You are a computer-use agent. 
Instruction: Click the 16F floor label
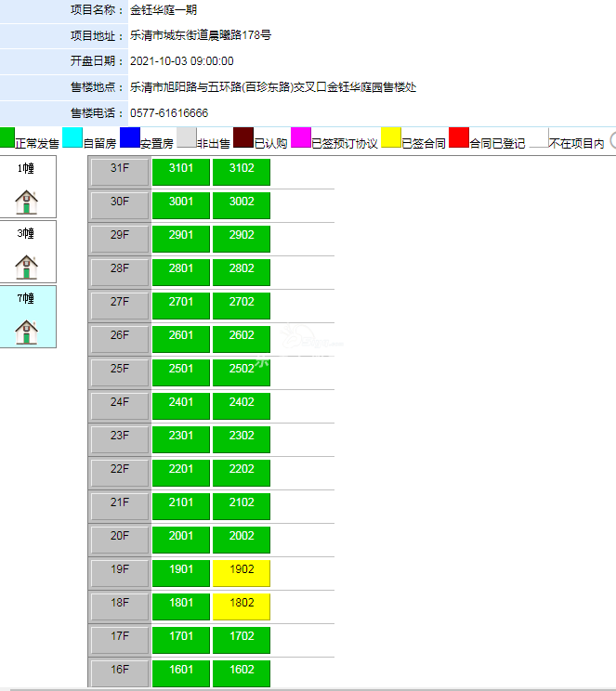pos(120,673)
